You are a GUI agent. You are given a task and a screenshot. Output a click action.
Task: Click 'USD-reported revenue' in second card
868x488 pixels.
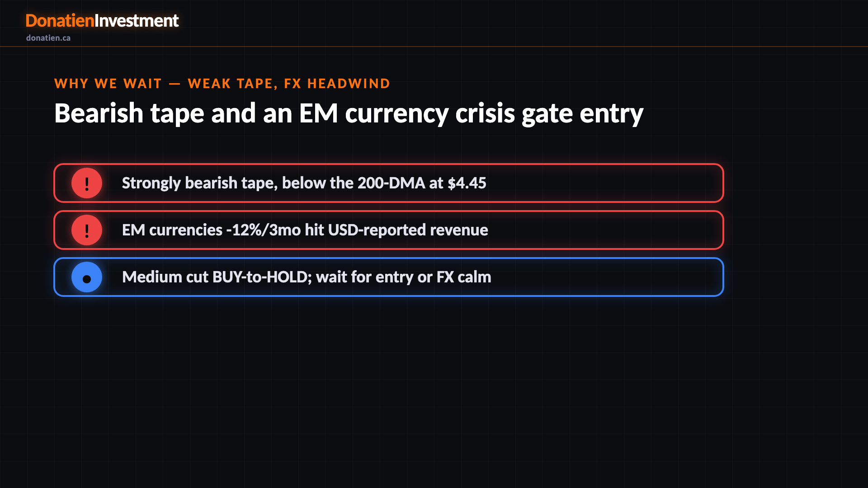pos(408,230)
